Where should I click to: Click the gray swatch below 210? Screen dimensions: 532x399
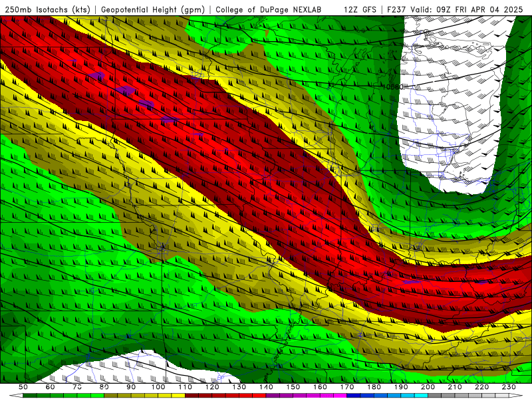(448, 396)
